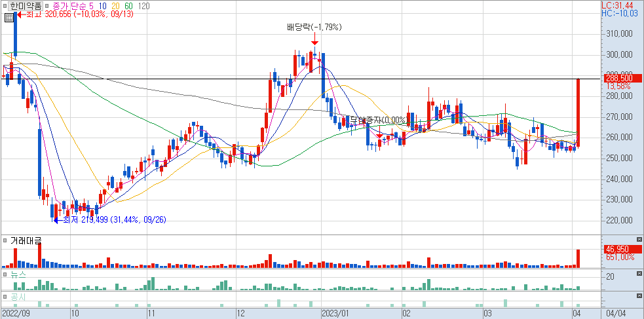Toggle the 공시 indicator box

pyautogui.click(x=5, y=296)
